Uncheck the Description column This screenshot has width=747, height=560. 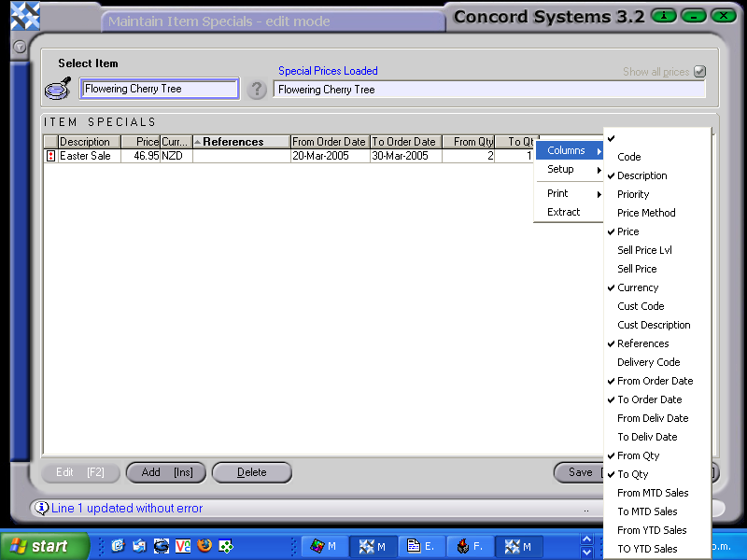[x=642, y=175]
